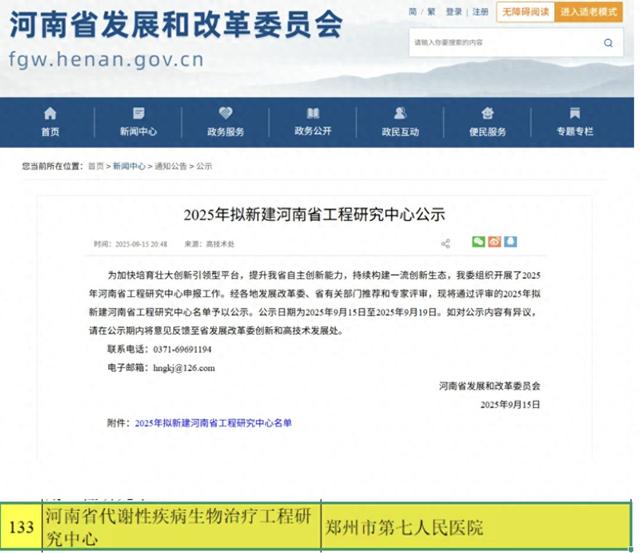Click the email address hngkj@126.com
640x553 pixels.
[184, 368]
